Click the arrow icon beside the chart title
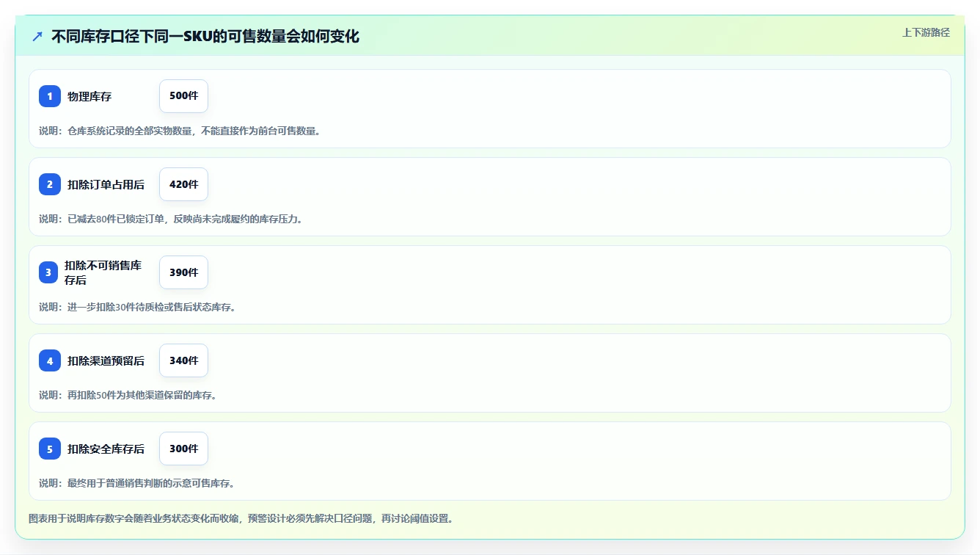Image resolution: width=980 pixels, height=555 pixels. pyautogui.click(x=37, y=36)
